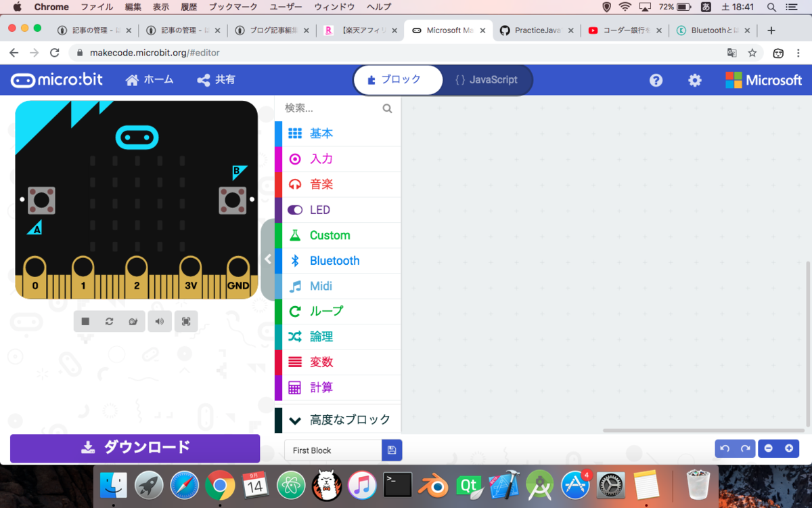Open the simulator in fullscreen
Screen dimensions: 812x508
pyautogui.click(x=186, y=321)
